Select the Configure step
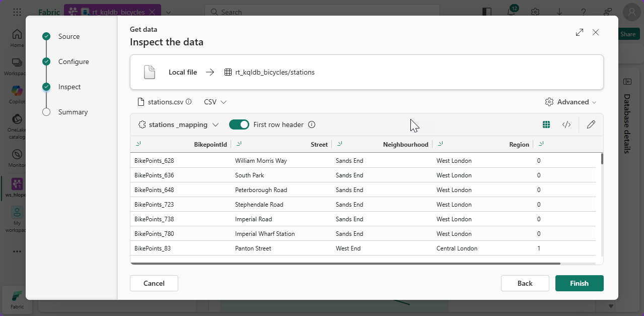644x316 pixels. 73,61
